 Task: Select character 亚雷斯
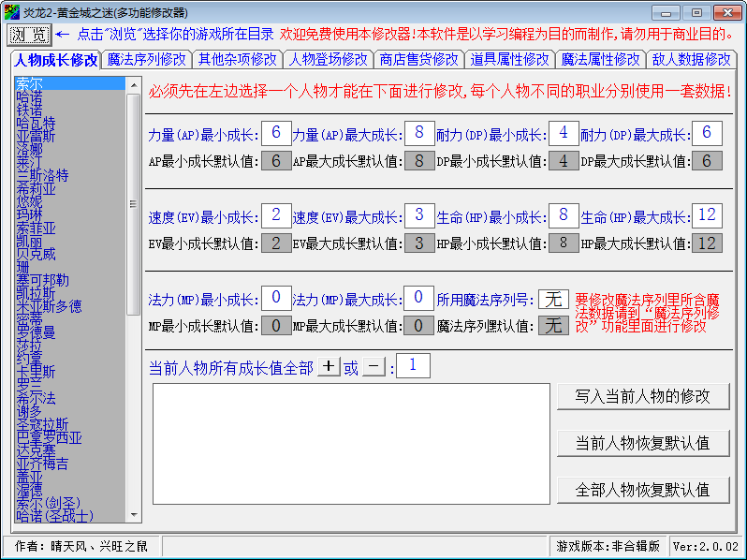pos(70,137)
